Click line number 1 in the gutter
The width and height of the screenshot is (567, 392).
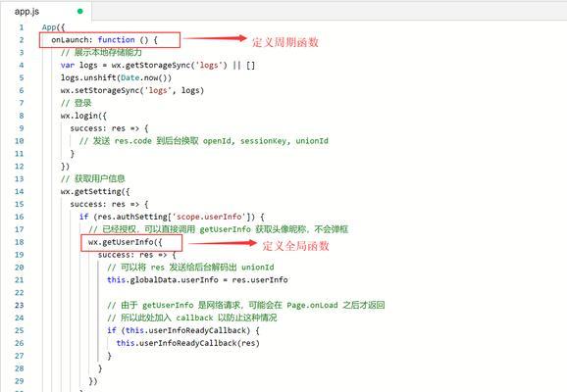click(21, 27)
